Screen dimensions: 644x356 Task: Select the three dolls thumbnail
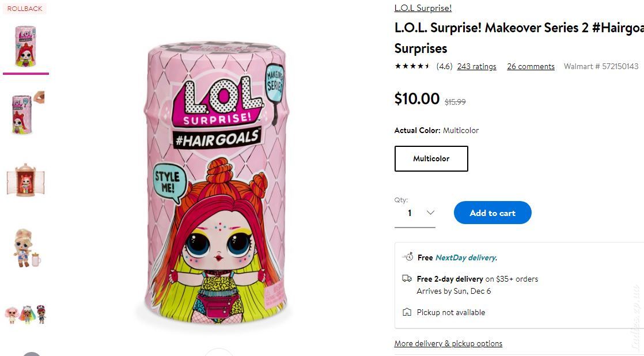pyautogui.click(x=25, y=315)
